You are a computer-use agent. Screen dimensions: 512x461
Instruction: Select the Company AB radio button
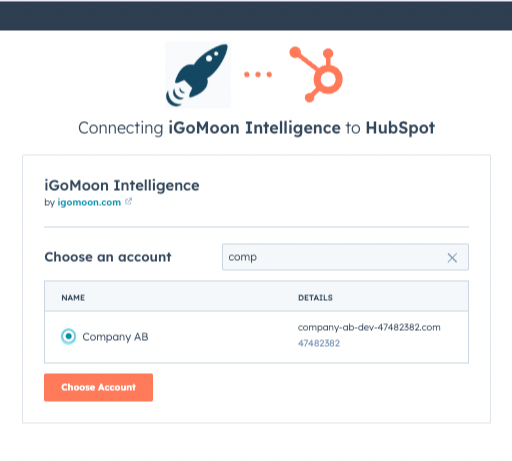(69, 336)
